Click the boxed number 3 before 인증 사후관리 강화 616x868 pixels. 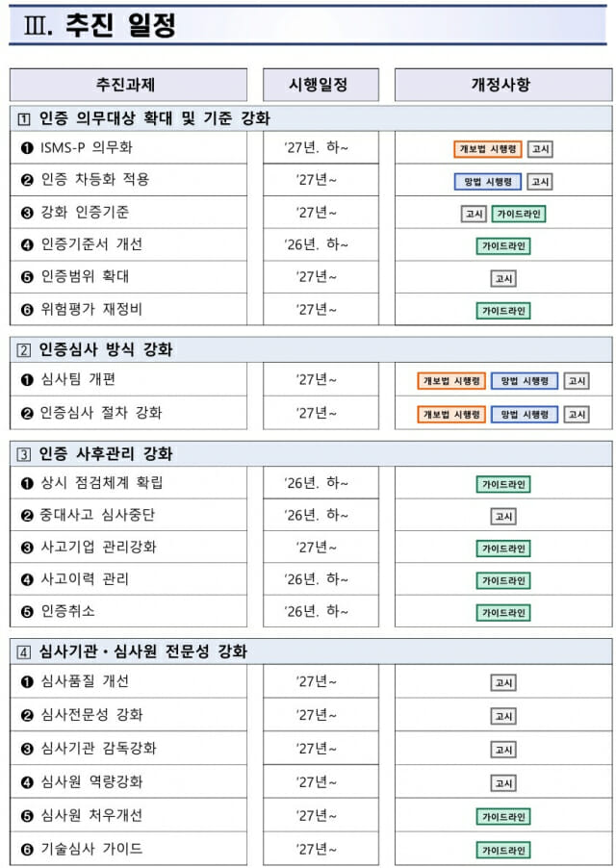pyautogui.click(x=24, y=454)
